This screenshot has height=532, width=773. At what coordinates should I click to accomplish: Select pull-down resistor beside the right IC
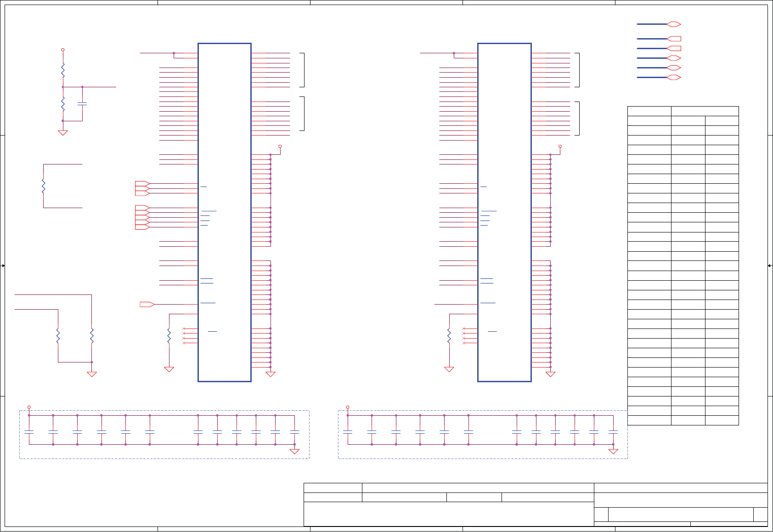click(x=449, y=336)
